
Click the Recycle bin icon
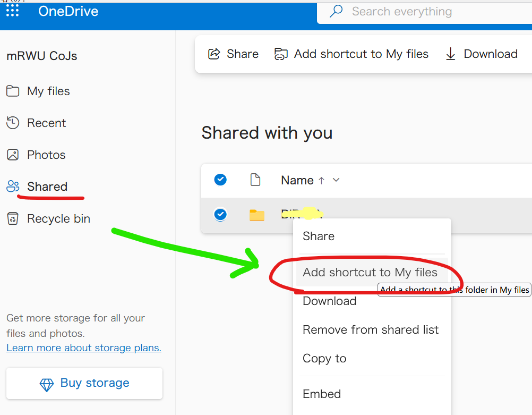[13, 218]
